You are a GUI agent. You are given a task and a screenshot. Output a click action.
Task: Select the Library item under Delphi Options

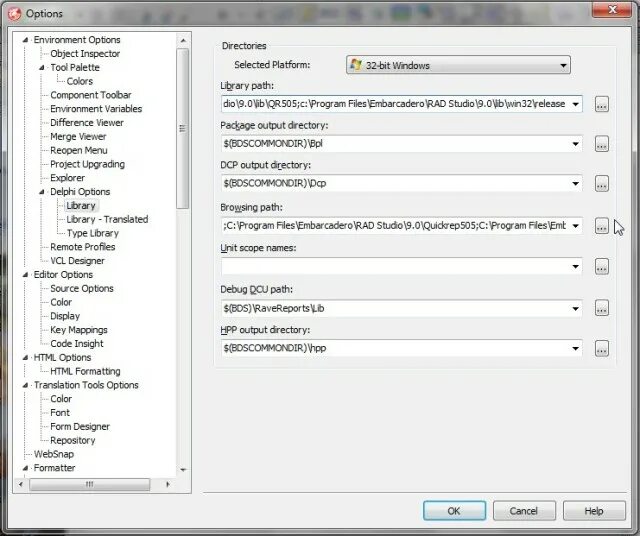[x=81, y=206]
